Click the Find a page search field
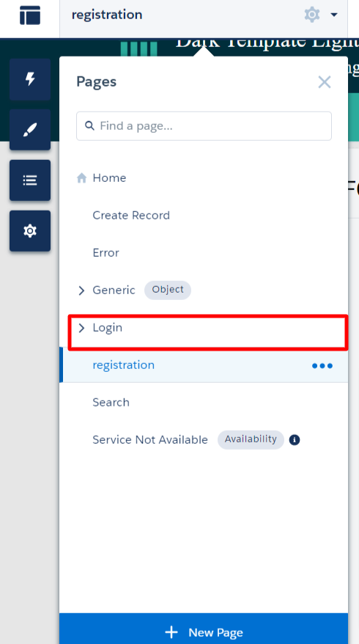 tap(204, 125)
